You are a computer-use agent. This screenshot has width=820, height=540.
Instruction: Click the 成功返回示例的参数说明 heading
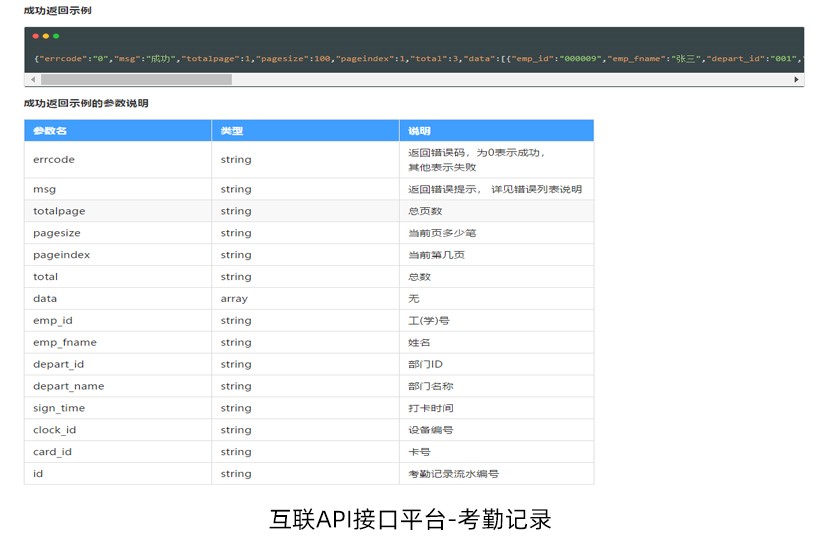point(86,103)
